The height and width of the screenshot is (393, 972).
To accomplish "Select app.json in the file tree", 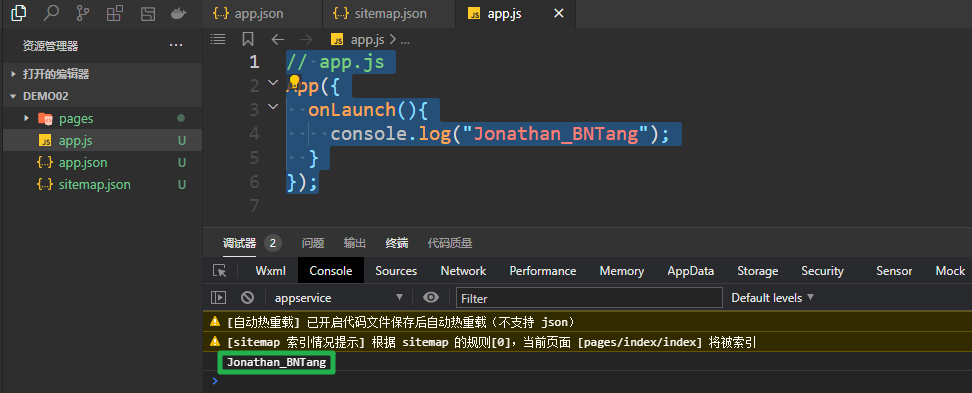I will click(x=102, y=162).
